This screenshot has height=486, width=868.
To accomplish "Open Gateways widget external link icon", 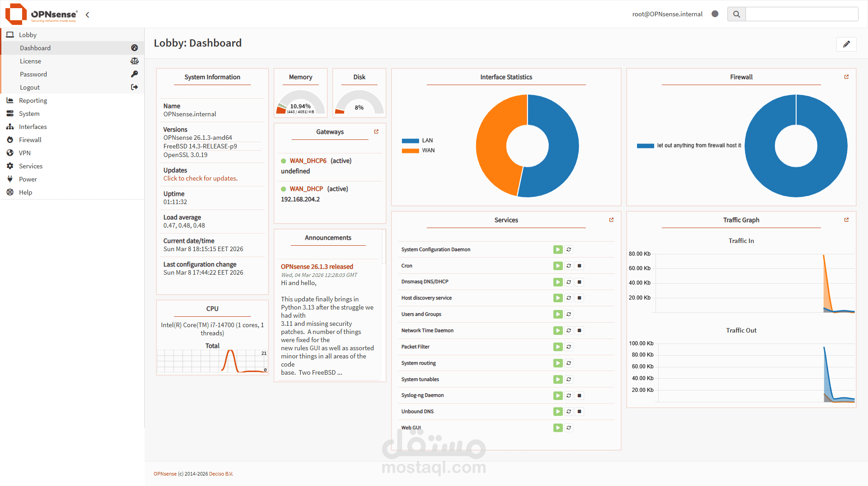I will pyautogui.click(x=376, y=132).
